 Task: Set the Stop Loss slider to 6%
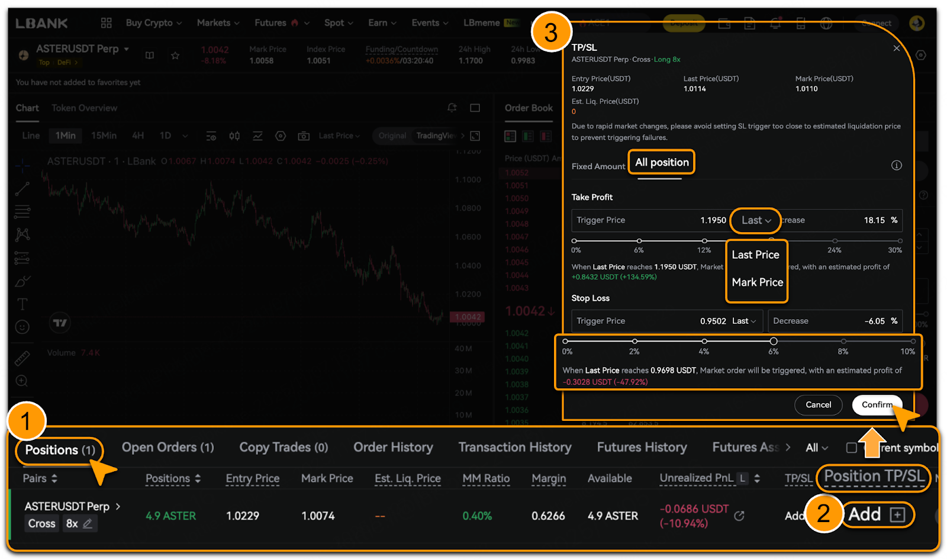[773, 342]
